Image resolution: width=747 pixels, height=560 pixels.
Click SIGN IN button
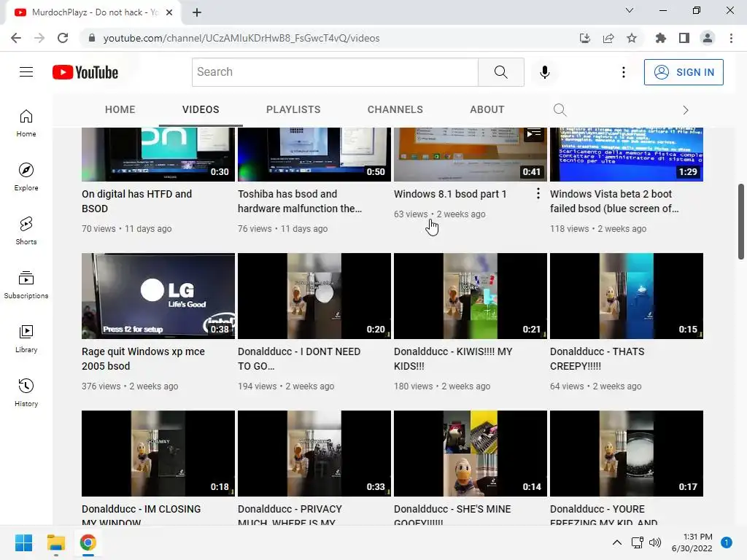(x=684, y=72)
